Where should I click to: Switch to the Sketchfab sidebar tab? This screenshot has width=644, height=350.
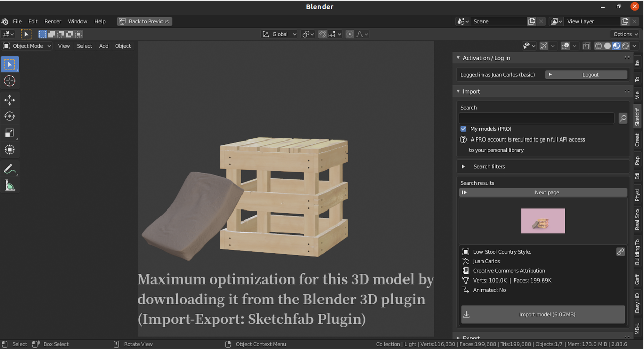(637, 117)
